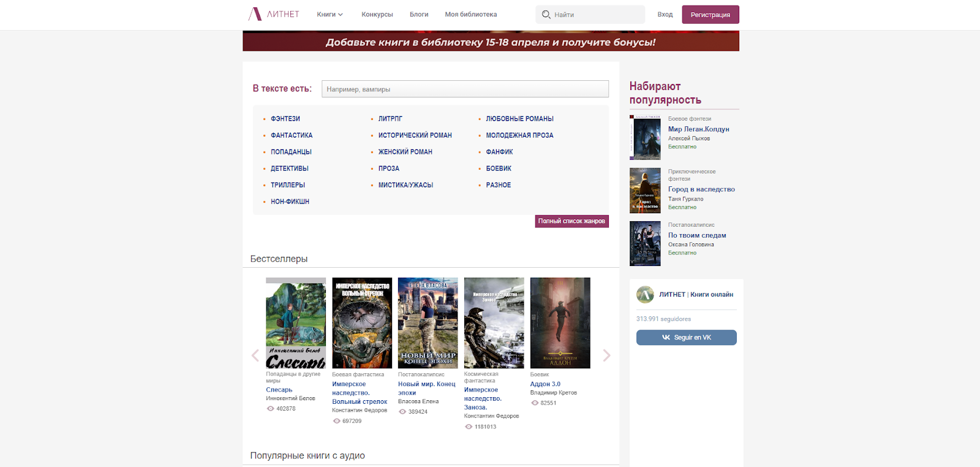980x467 pixels.
Task: Open Имперское наследство Заноза cover
Action: 494,323
